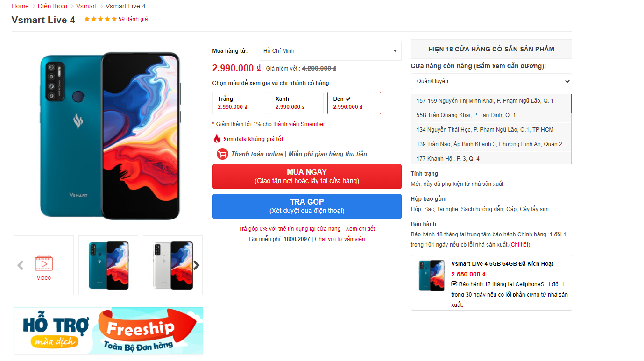Click the TRẢ GÓP installment button

pyautogui.click(x=307, y=206)
